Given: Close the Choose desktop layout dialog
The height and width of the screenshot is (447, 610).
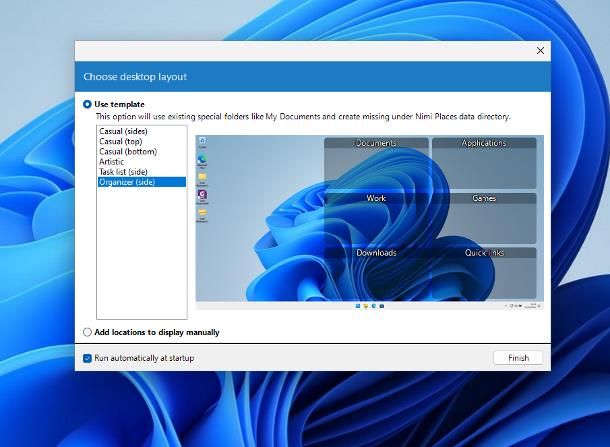Looking at the screenshot, I should 540,51.
